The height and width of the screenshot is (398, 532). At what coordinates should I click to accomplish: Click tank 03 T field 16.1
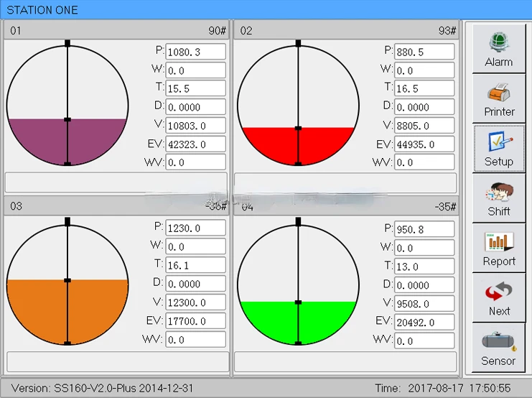click(x=195, y=265)
